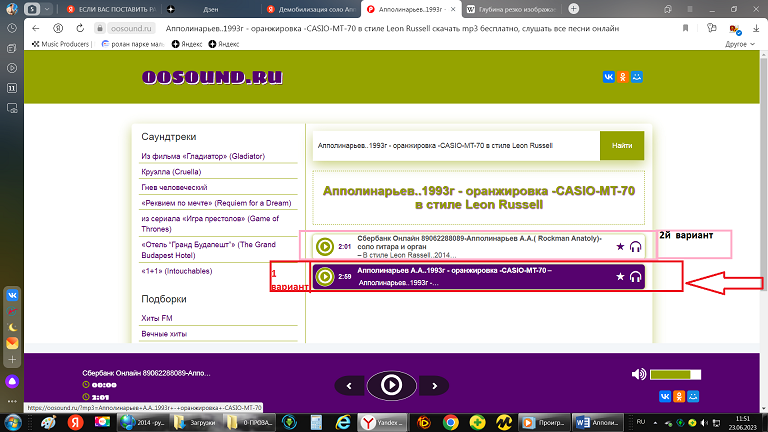
Task: Adjust the player volume slider
Action: 675,375
